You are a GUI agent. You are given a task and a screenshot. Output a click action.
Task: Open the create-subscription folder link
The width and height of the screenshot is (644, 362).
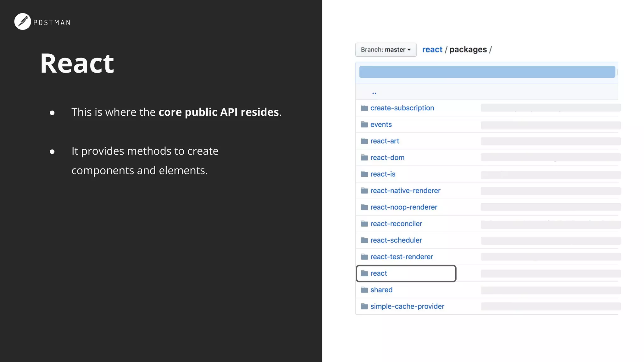tap(402, 108)
